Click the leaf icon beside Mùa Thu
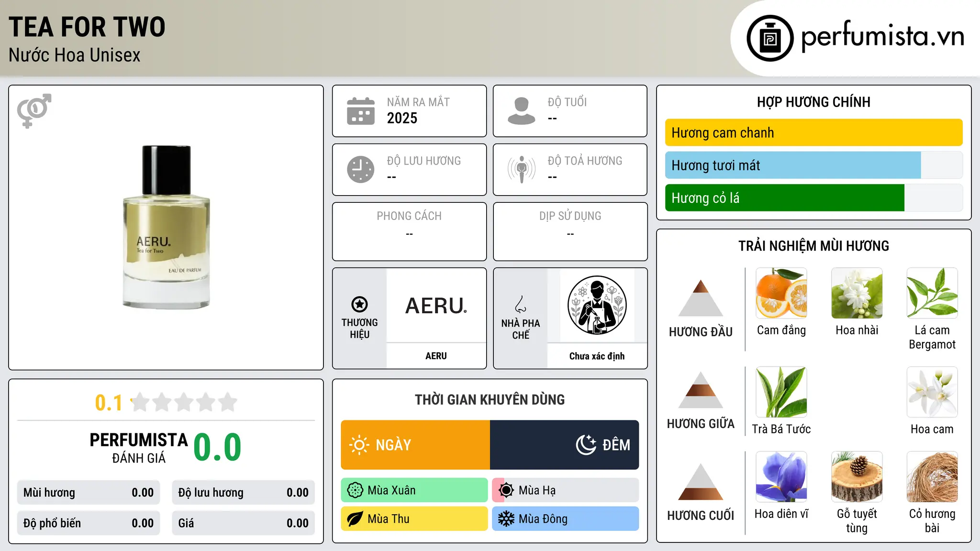Image resolution: width=980 pixels, height=551 pixels. tap(355, 519)
